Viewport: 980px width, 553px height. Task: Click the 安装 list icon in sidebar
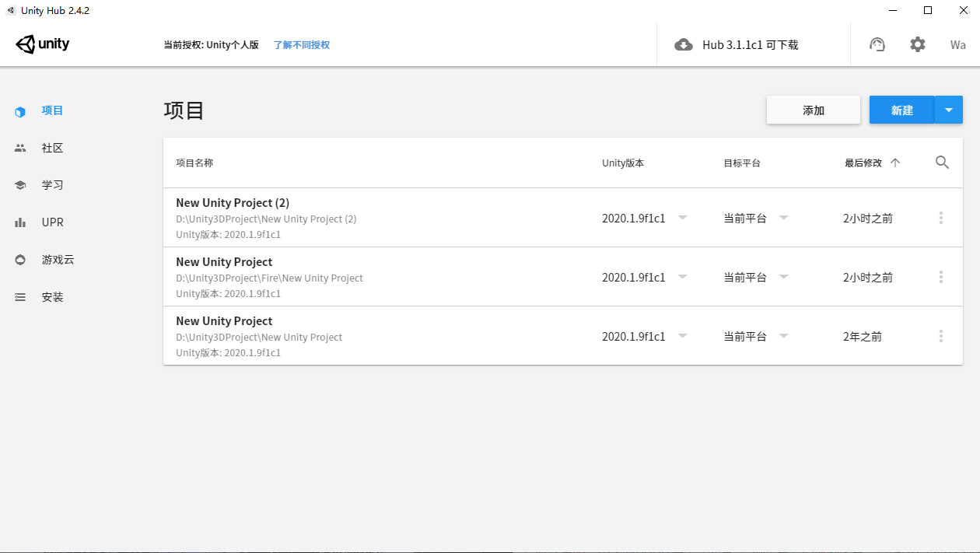(20, 297)
